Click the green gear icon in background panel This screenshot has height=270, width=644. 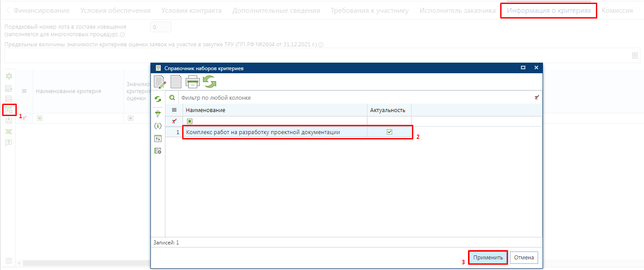[9, 76]
